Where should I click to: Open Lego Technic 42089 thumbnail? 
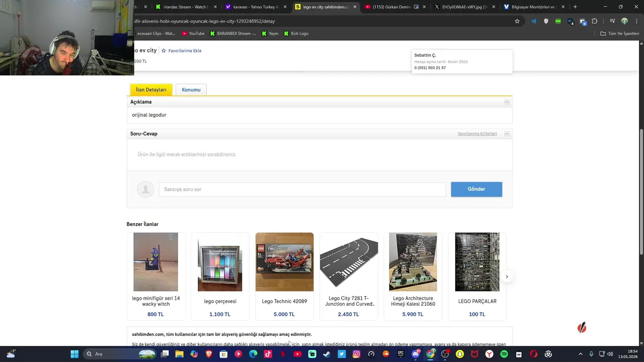[284, 262]
